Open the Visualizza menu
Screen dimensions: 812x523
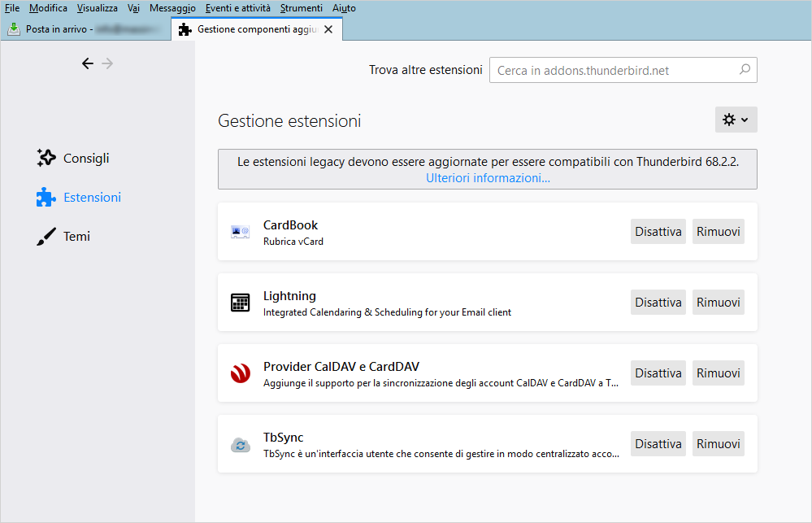coord(98,8)
